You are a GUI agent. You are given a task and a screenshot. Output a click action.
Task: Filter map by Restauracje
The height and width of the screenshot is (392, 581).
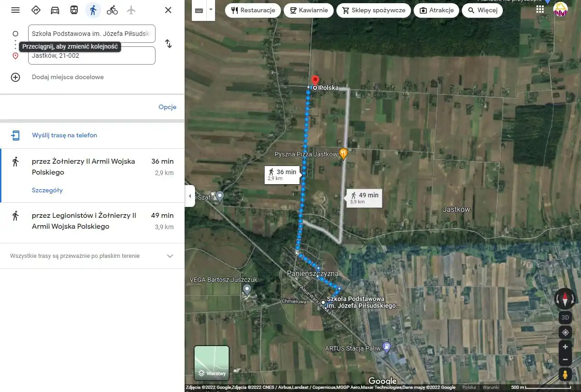[253, 10]
